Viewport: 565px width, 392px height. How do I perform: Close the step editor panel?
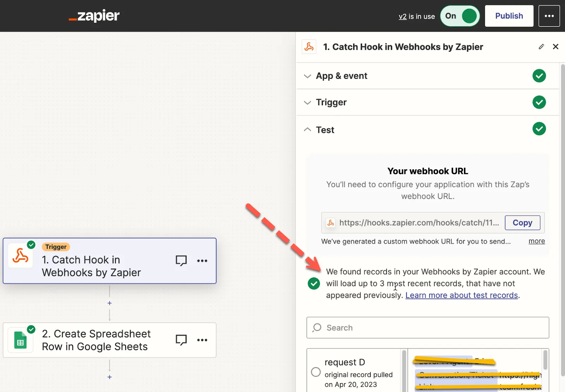tap(555, 47)
